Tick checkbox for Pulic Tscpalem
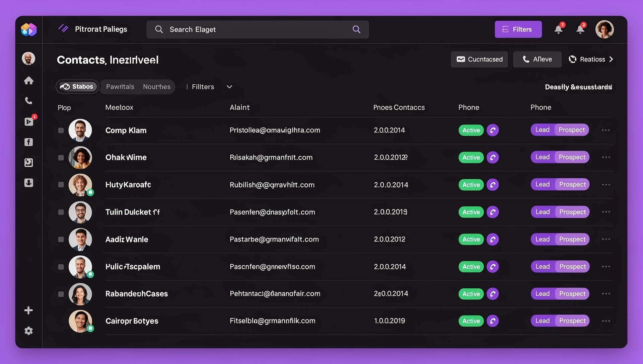 (61, 267)
